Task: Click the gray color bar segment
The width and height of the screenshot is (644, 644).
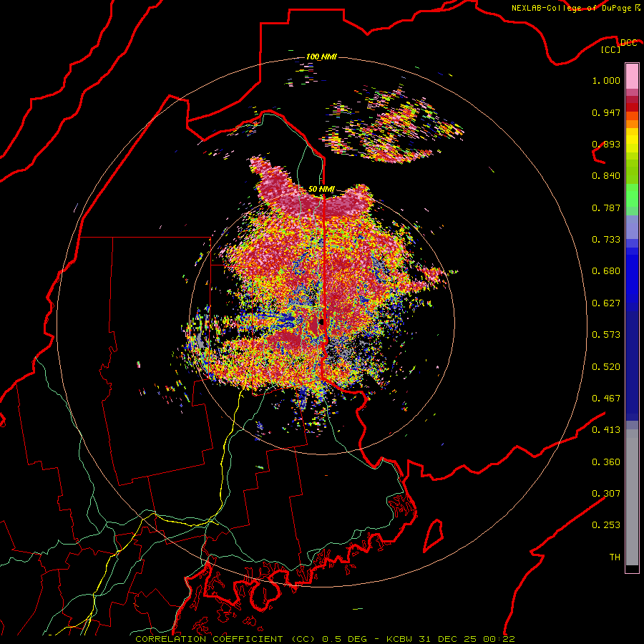Action: [x=632, y=497]
